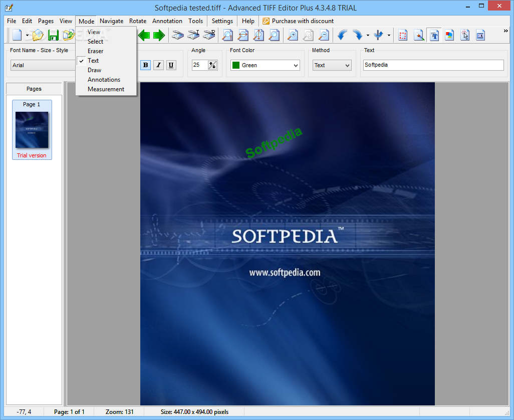The height and width of the screenshot is (420, 514).
Task: Click the Angle spinner arrows
Action: tap(212, 65)
